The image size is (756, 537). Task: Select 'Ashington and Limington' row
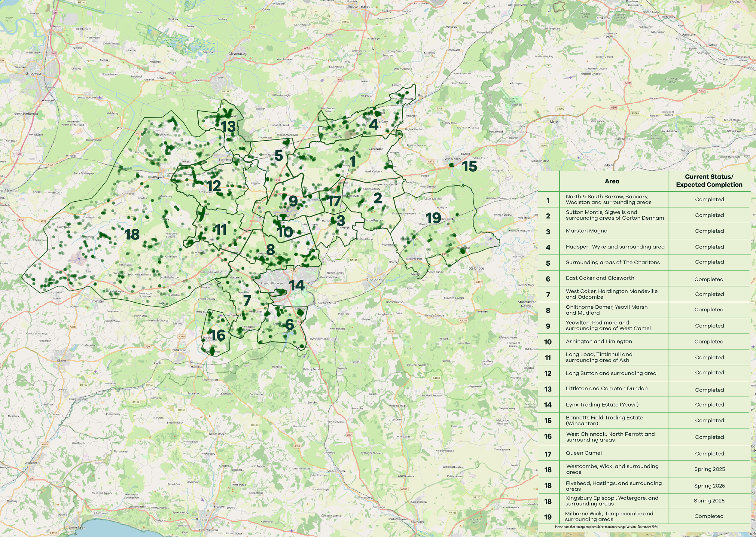pos(644,342)
